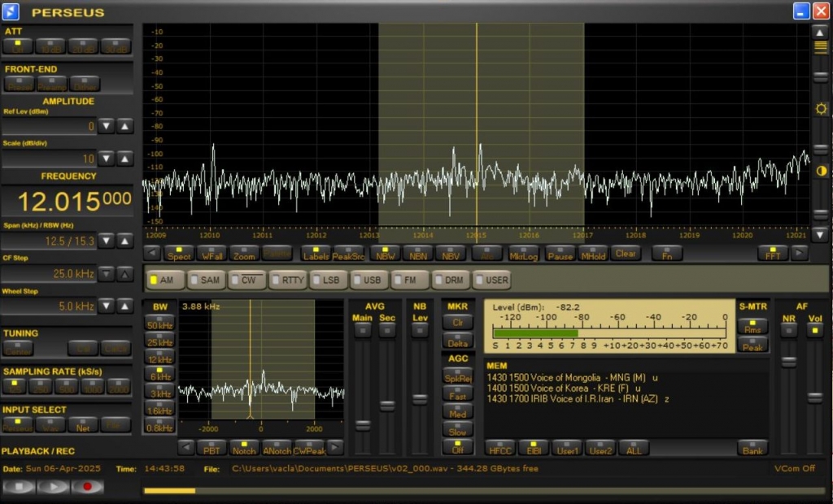This screenshot has width=833, height=504.
Task: Click the marker Clr button
Action: tap(457, 321)
